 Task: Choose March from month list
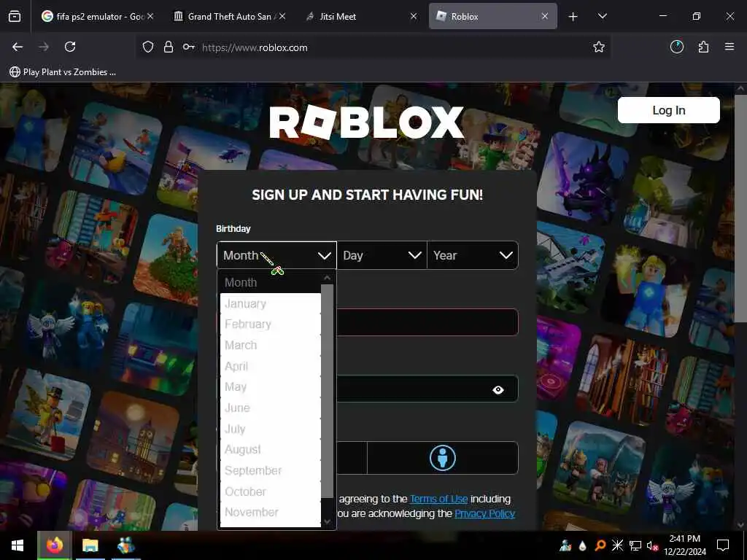point(270,345)
